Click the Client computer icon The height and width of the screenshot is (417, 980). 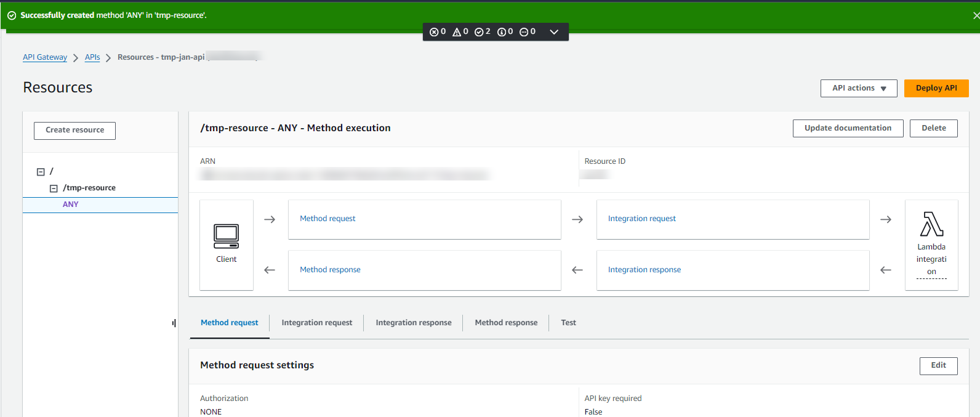click(x=226, y=236)
